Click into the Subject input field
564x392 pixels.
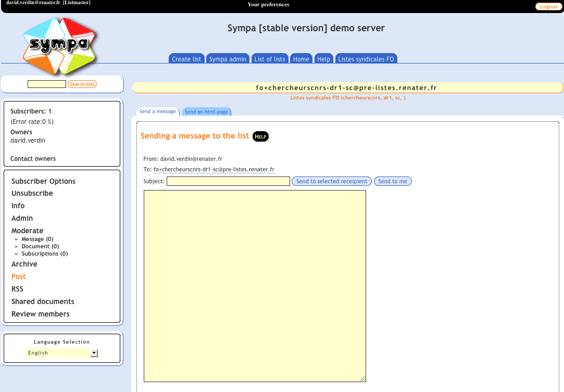tap(228, 181)
